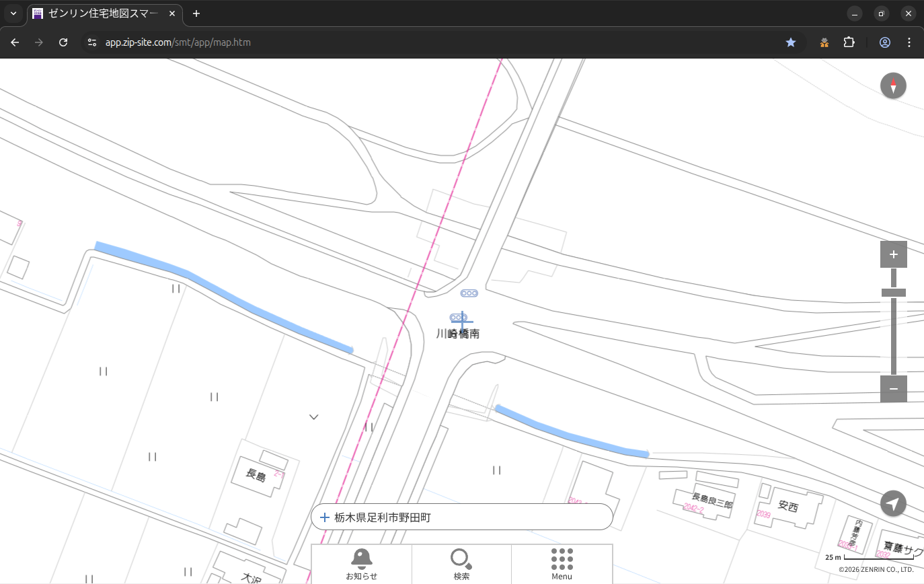Click the zoom level slider handle

[893, 293]
